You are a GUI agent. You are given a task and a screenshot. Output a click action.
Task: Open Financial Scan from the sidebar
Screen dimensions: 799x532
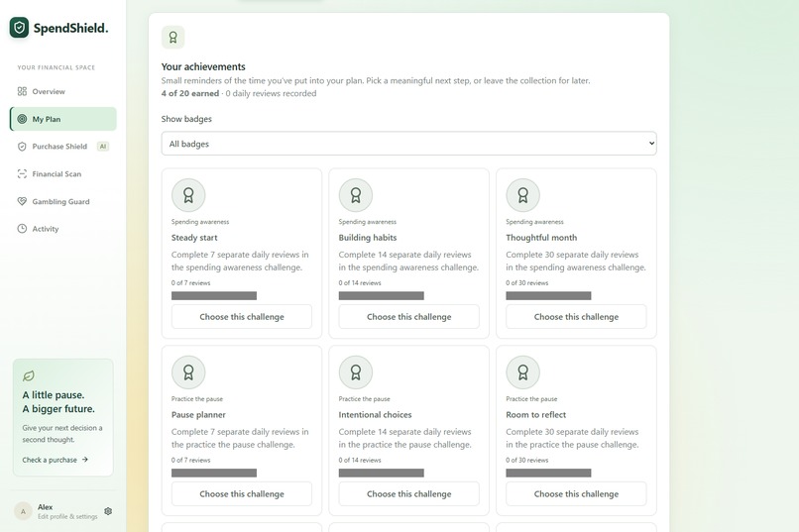pyautogui.click(x=63, y=174)
